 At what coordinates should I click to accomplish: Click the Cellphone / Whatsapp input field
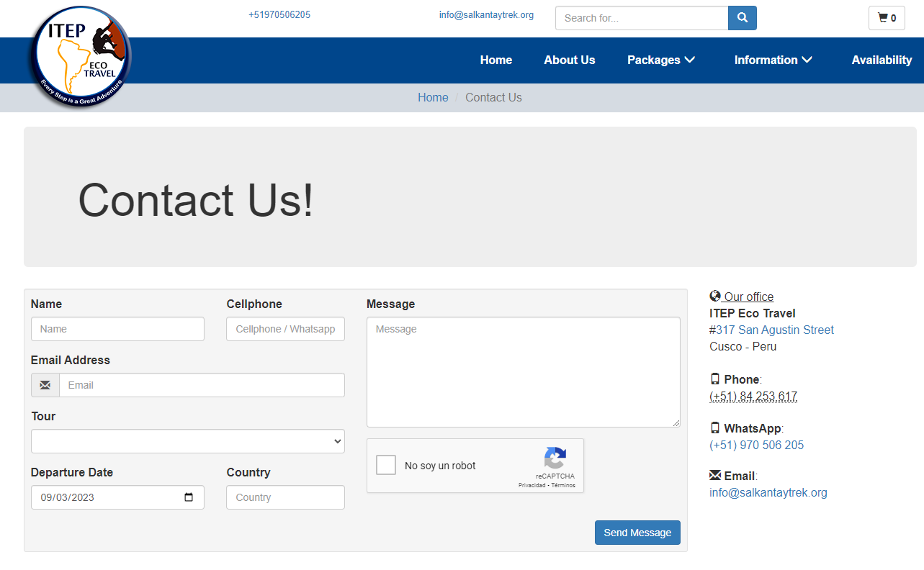(x=285, y=329)
